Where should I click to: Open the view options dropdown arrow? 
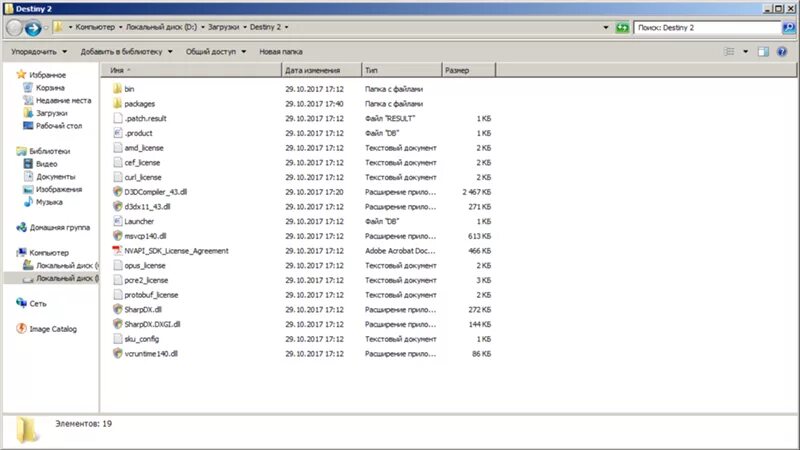click(x=745, y=52)
